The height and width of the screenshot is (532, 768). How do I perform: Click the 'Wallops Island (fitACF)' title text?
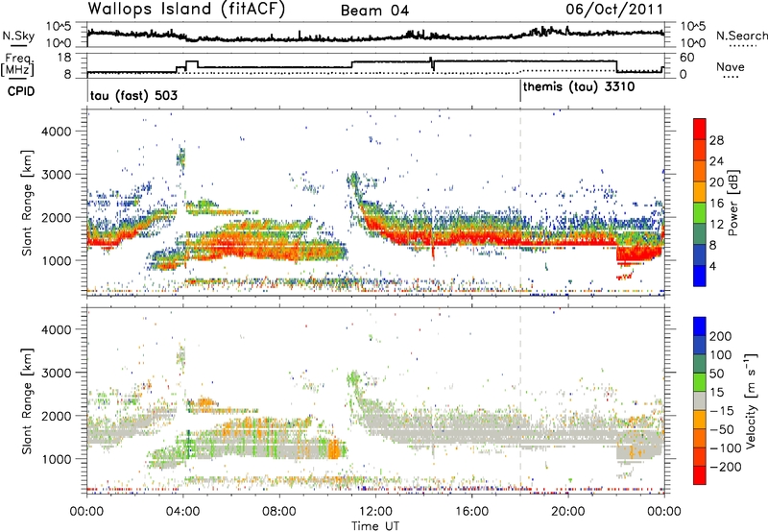click(186, 9)
